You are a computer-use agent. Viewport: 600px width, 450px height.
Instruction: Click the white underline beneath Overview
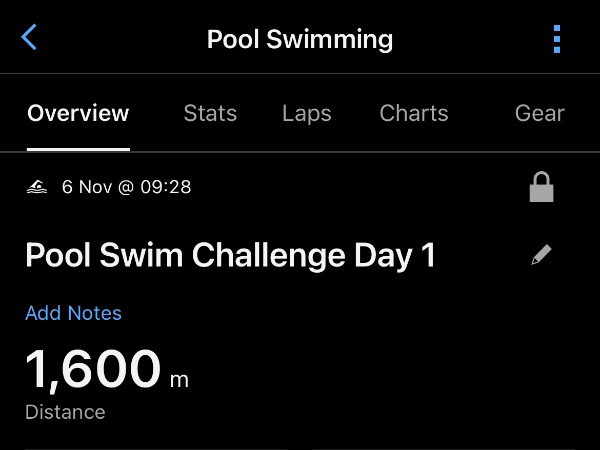pos(78,148)
